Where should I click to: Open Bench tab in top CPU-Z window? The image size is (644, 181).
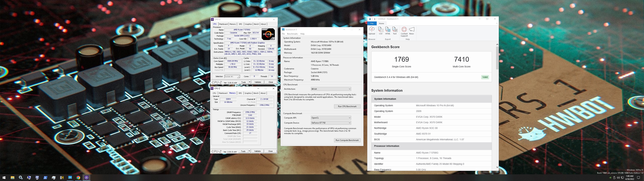pyautogui.click(x=256, y=24)
